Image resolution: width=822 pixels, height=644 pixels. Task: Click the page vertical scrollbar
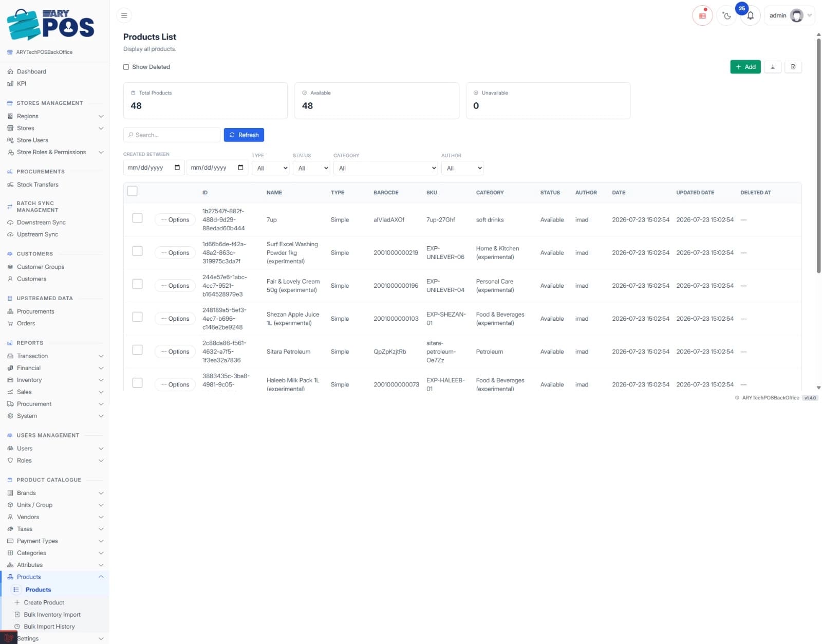[x=818, y=154]
